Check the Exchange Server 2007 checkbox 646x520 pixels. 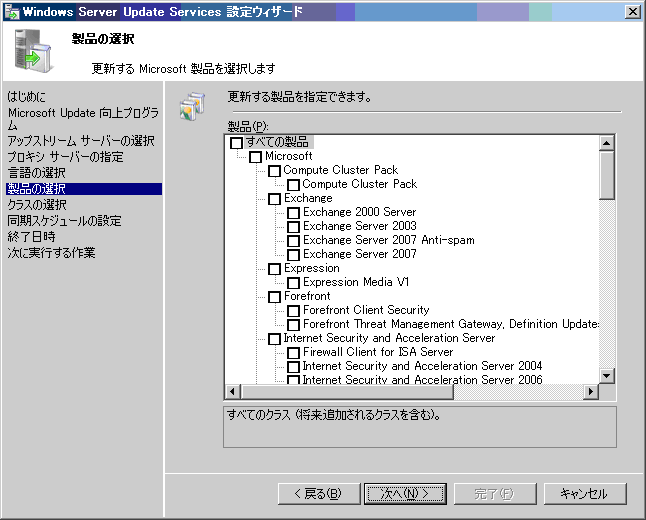(293, 255)
